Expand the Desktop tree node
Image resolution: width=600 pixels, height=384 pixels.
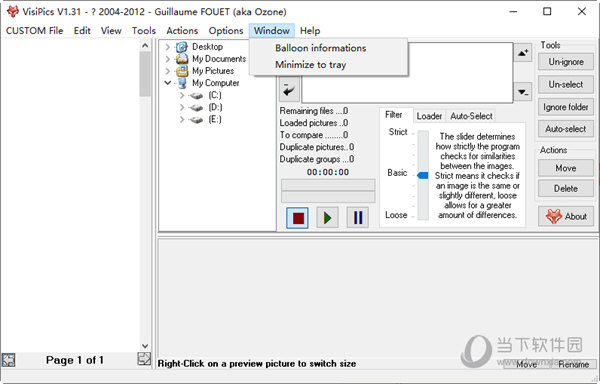(168, 47)
